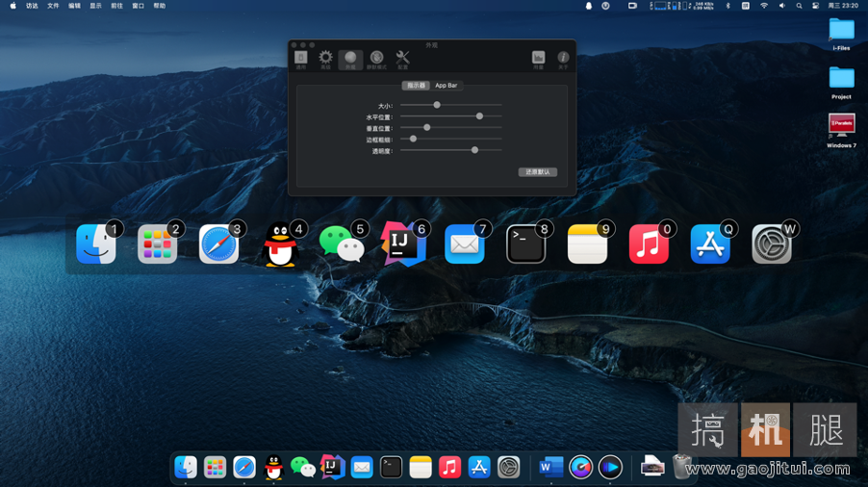Select App Store labeled Q in app bar overlay
The width and height of the screenshot is (868, 487).
tap(711, 244)
